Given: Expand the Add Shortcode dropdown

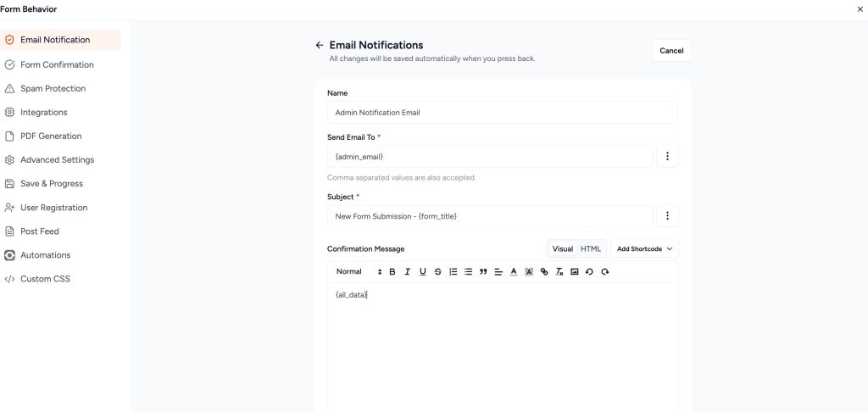Looking at the screenshot, I should coord(644,249).
